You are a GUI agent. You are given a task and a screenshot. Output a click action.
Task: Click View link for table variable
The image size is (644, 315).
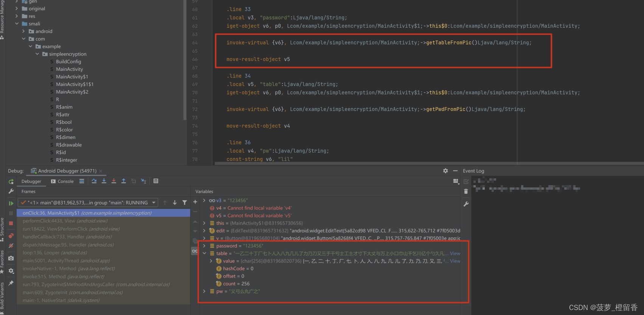coord(455,253)
